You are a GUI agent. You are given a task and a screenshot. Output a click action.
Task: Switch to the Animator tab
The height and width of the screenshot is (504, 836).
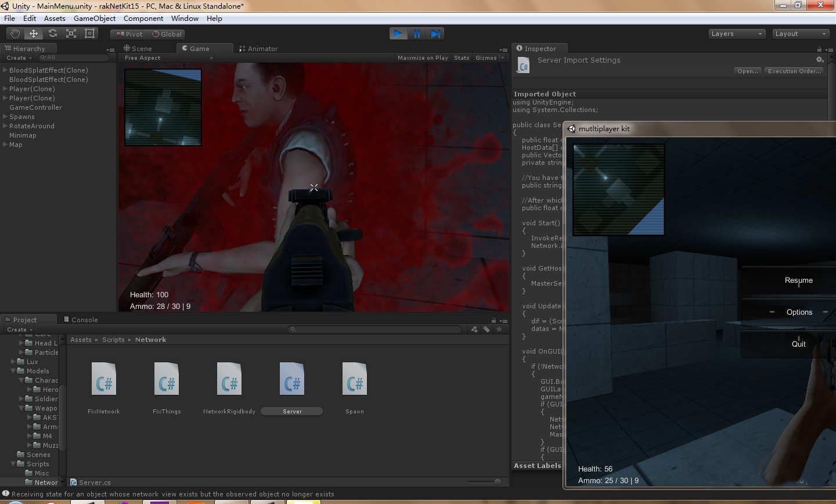(259, 49)
